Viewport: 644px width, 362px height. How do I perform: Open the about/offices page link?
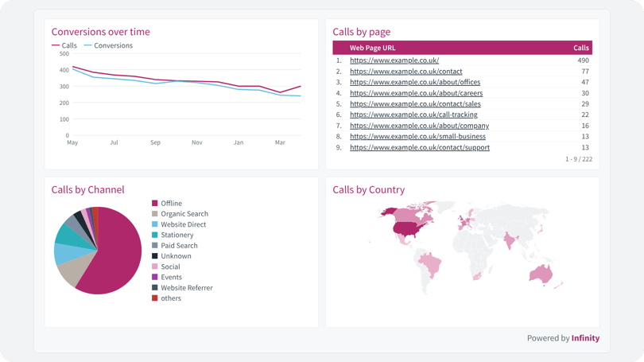pos(415,82)
